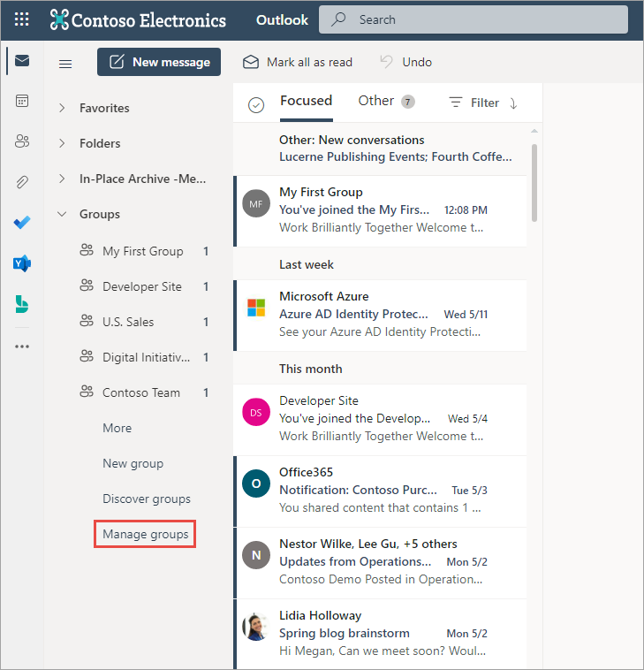Screen dimensions: 644x670
Task: Click the Outlook app name link
Action: [x=282, y=20]
